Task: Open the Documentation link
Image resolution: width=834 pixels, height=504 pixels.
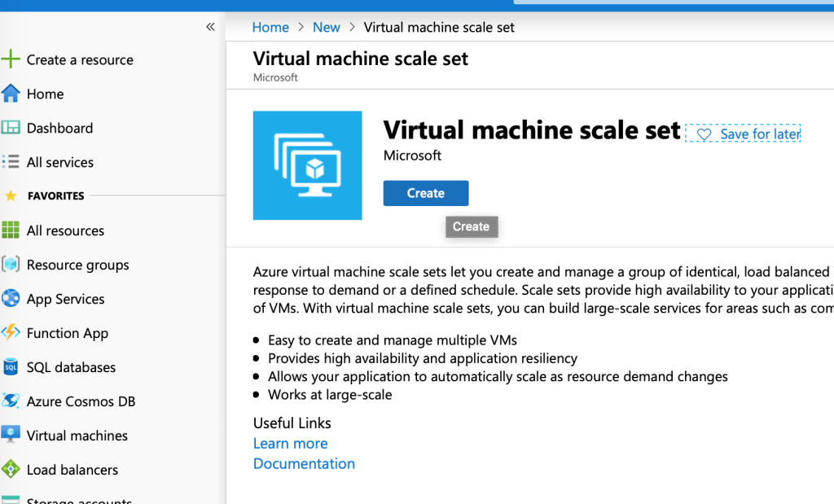Action: [x=304, y=464]
